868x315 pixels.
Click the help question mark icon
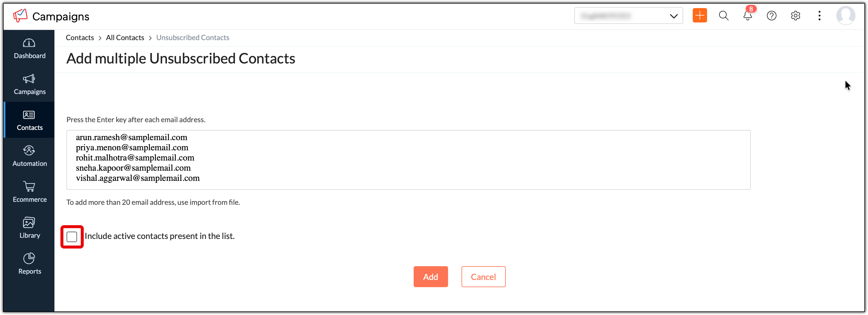771,16
